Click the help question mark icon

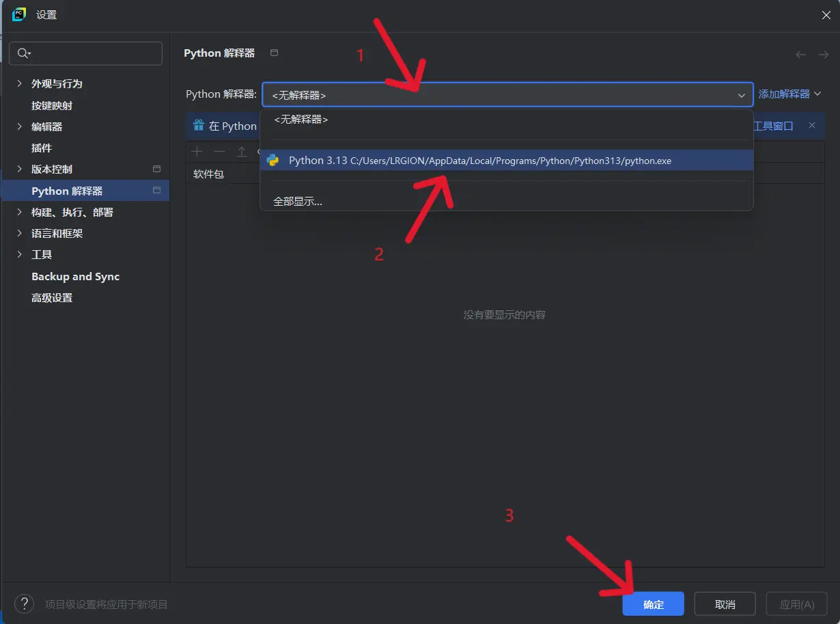tap(24, 604)
